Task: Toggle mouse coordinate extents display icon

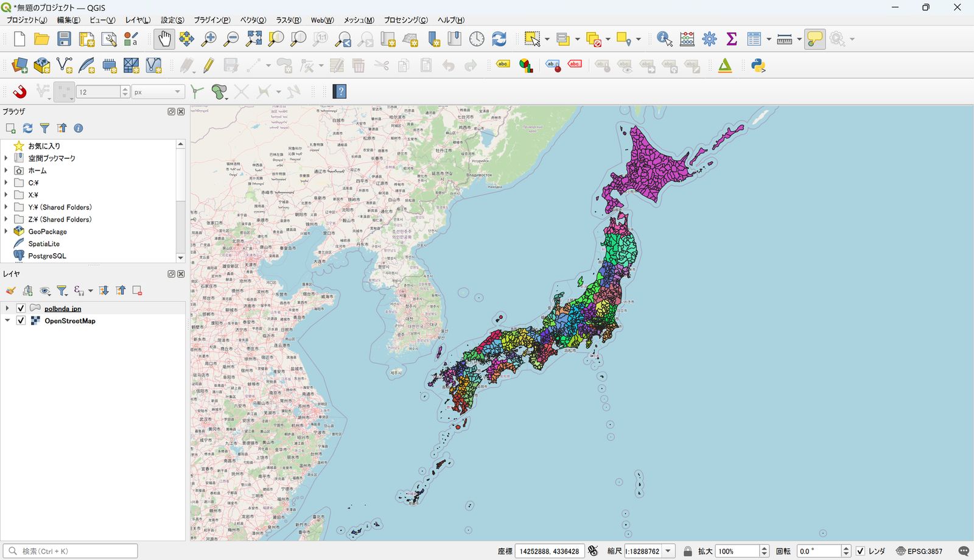Action: point(593,551)
